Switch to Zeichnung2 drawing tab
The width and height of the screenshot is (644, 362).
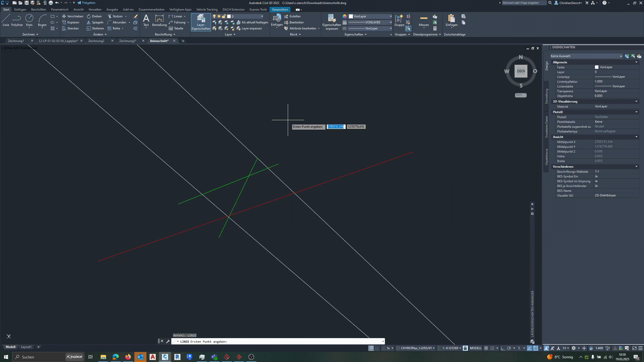pyautogui.click(x=96, y=41)
